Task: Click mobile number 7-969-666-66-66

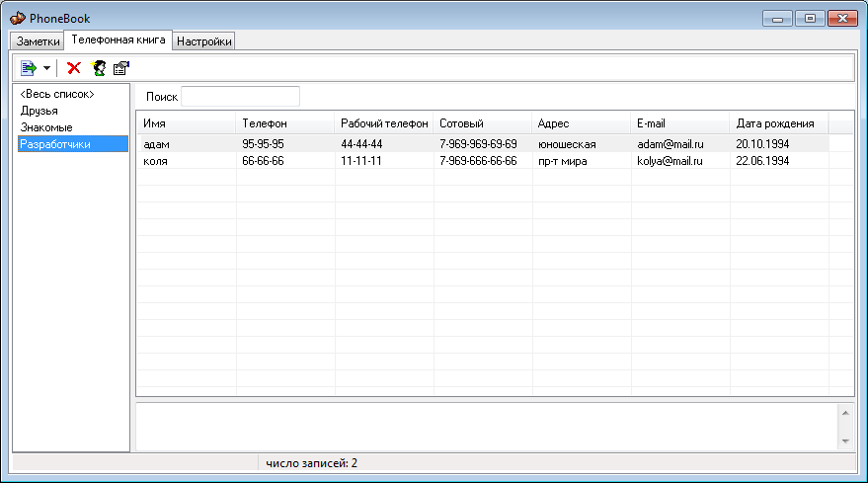Action: pyautogui.click(x=478, y=161)
